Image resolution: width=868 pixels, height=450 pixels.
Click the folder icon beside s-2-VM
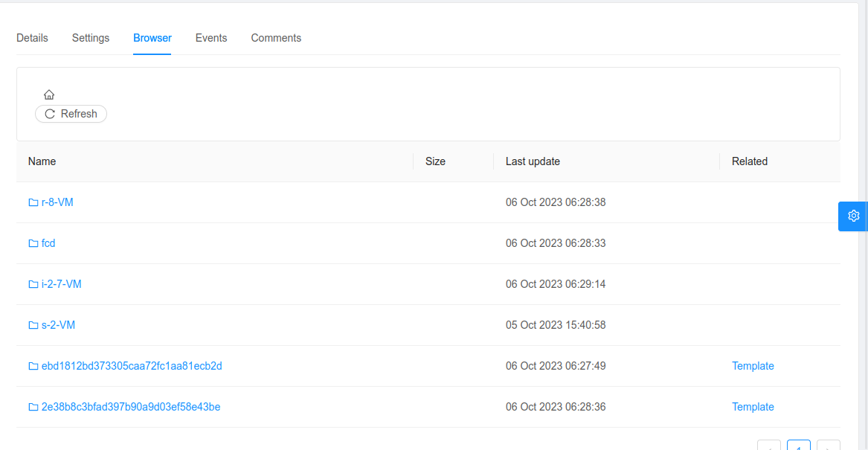[x=33, y=324]
